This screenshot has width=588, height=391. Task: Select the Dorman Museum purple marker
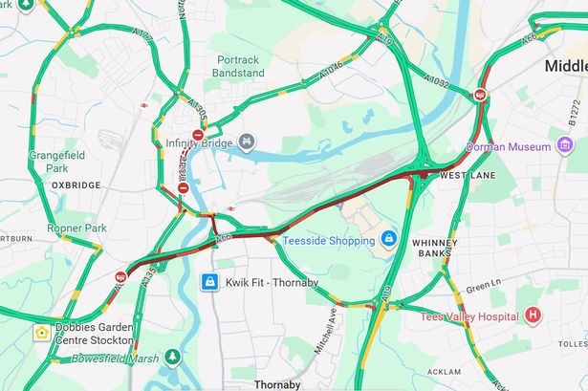click(565, 145)
